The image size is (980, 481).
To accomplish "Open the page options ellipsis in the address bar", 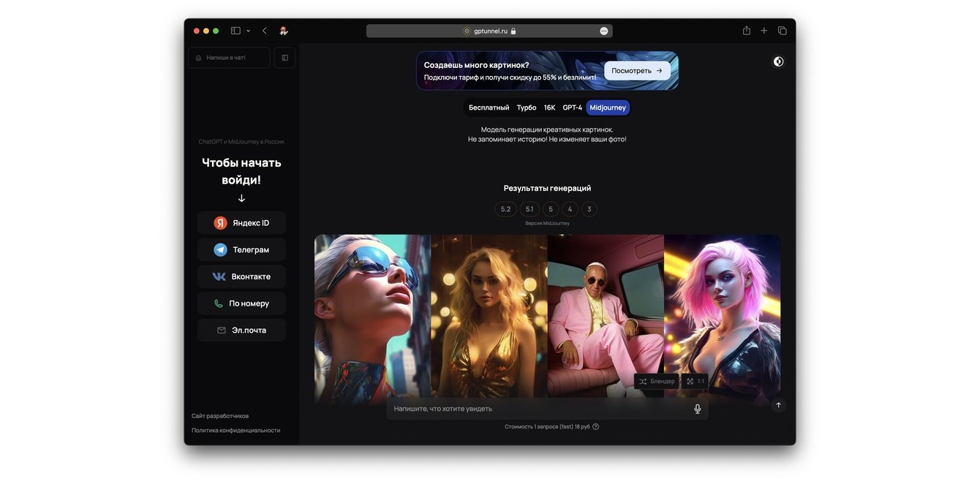I will tap(604, 31).
